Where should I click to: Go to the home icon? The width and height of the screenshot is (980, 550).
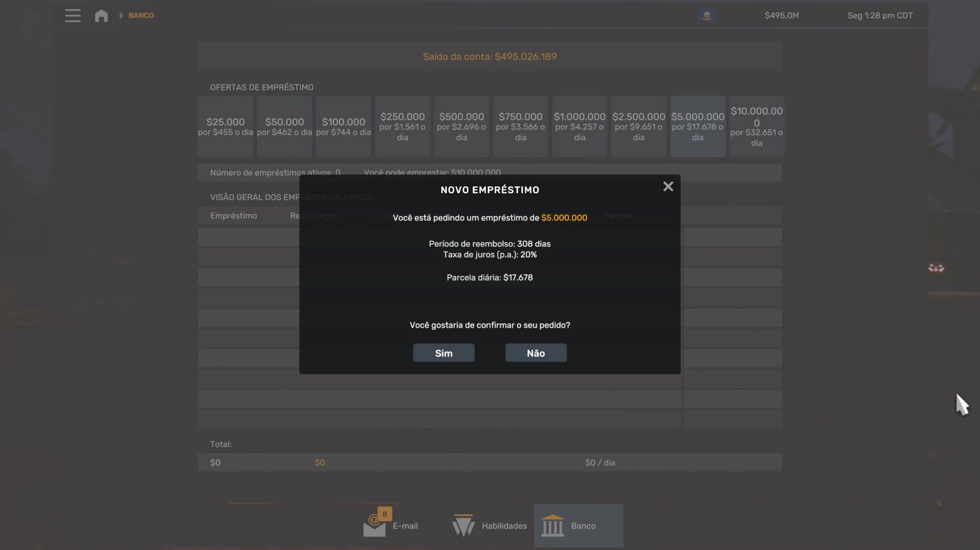click(x=101, y=16)
